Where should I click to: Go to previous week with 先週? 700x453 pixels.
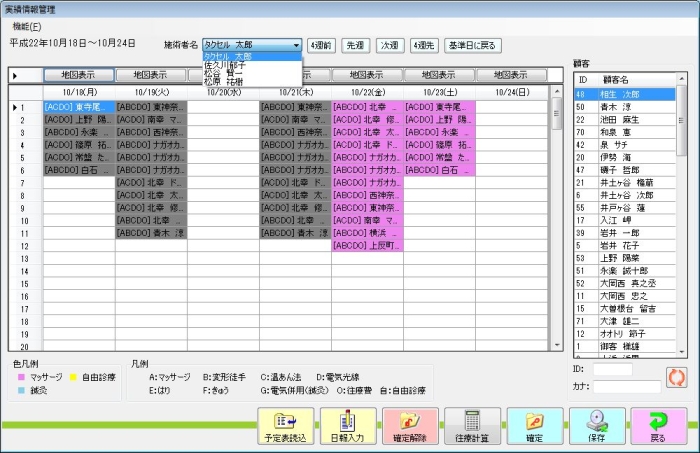pyautogui.click(x=356, y=46)
